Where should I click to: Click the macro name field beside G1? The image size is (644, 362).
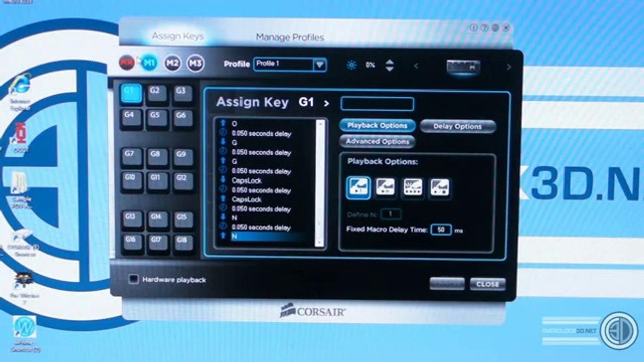pos(377,104)
